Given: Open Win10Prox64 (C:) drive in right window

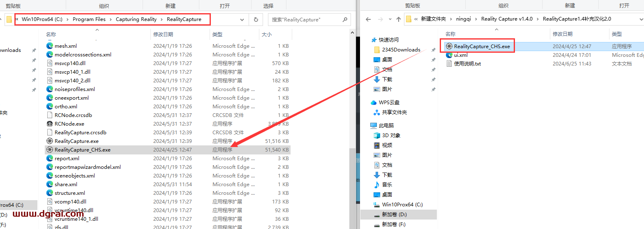Looking at the screenshot, I should click(x=398, y=205).
